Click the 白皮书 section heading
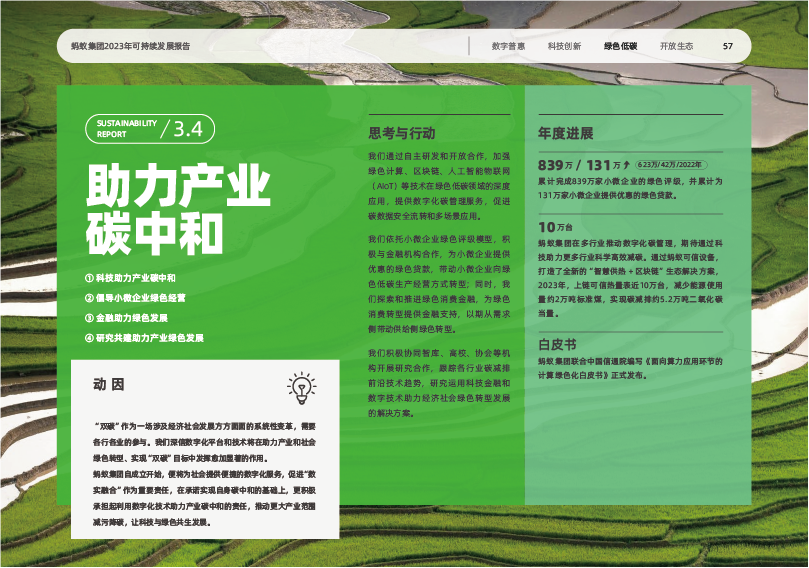This screenshot has height=568, width=809. (557, 343)
